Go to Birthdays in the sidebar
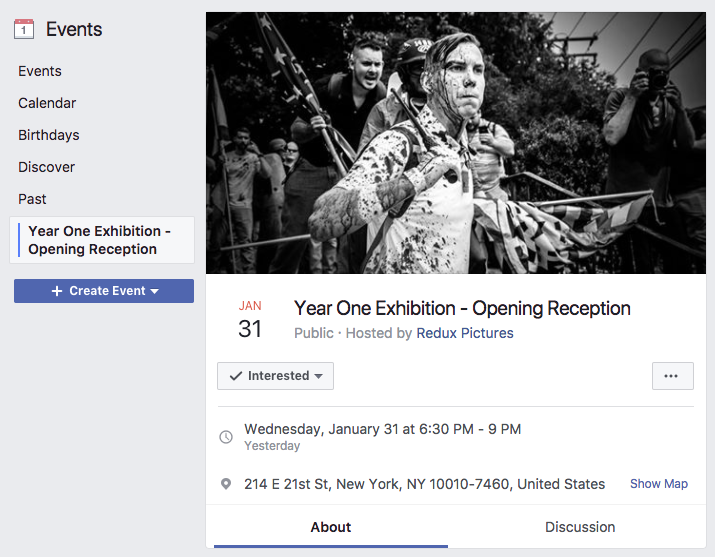Viewport: 715px width, 557px height. point(49,135)
